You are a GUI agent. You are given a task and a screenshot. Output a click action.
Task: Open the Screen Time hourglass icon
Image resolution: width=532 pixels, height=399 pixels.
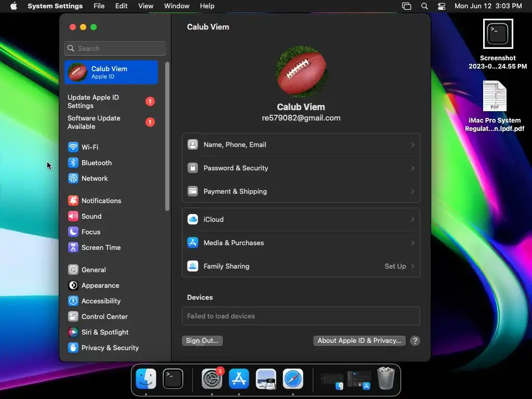[73, 247]
